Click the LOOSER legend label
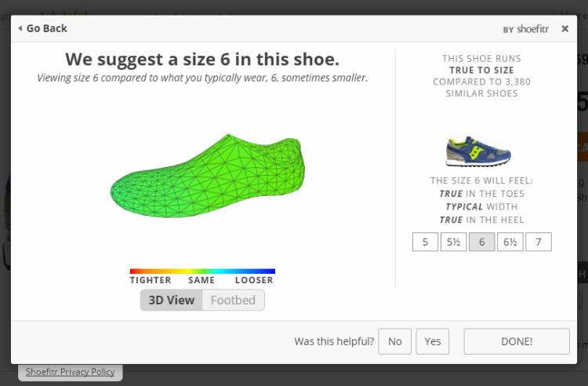Screen dimensions: 588x386 point(254,280)
